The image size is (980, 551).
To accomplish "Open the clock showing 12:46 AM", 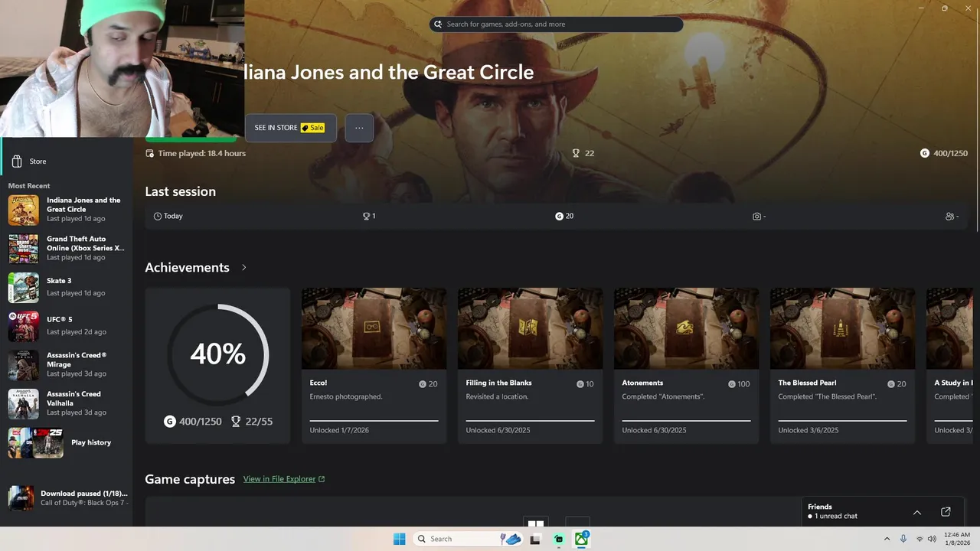I will [x=957, y=539].
